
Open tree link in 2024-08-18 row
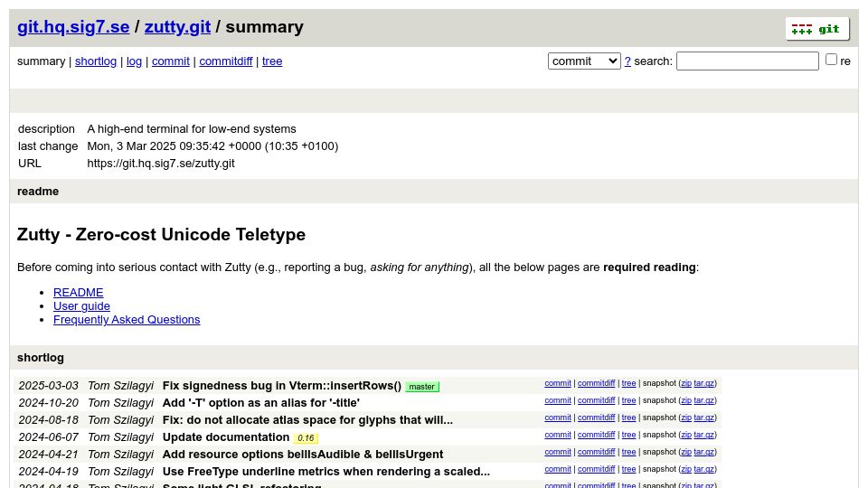[x=628, y=418]
